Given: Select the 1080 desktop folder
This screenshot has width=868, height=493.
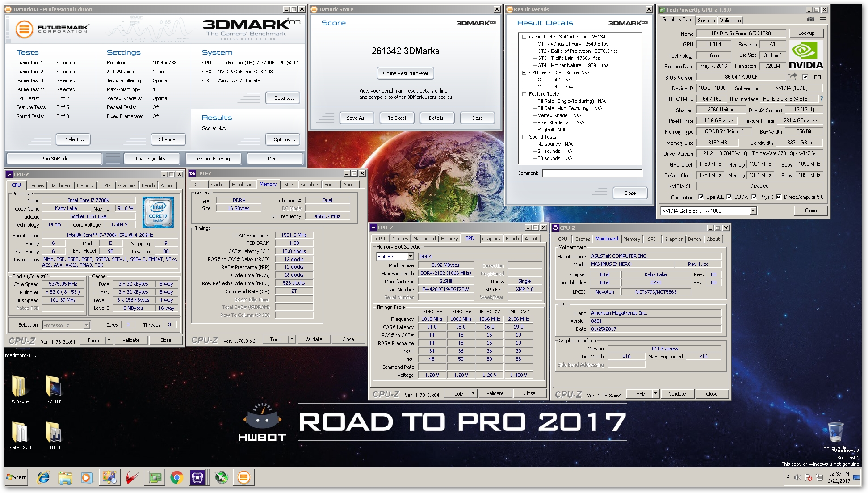Looking at the screenshot, I should (x=54, y=435).
